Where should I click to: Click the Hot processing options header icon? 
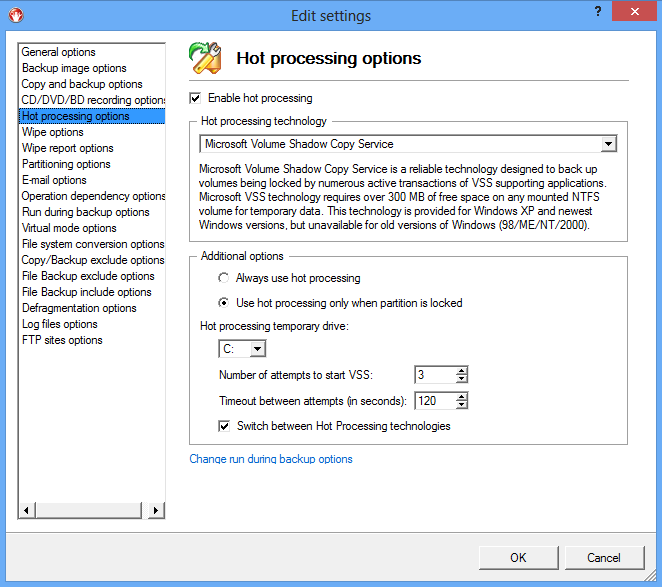[x=206, y=59]
